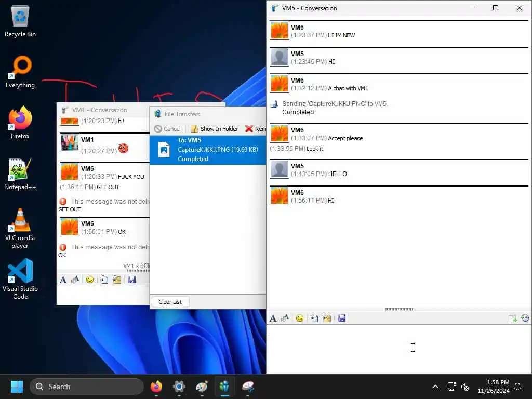Click File Transfers window title bar
Viewport: 532px width, 399px height.
click(208, 114)
